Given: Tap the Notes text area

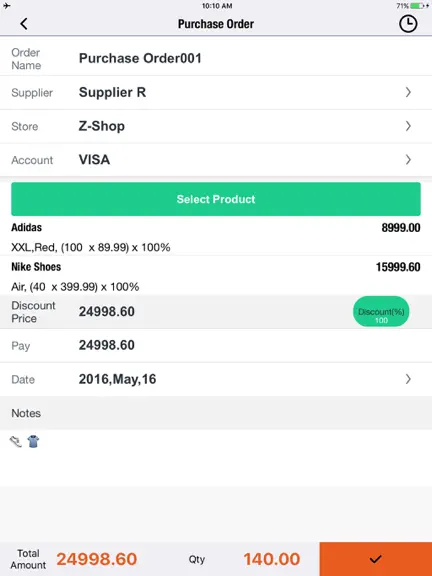Looking at the screenshot, I should point(216,458).
